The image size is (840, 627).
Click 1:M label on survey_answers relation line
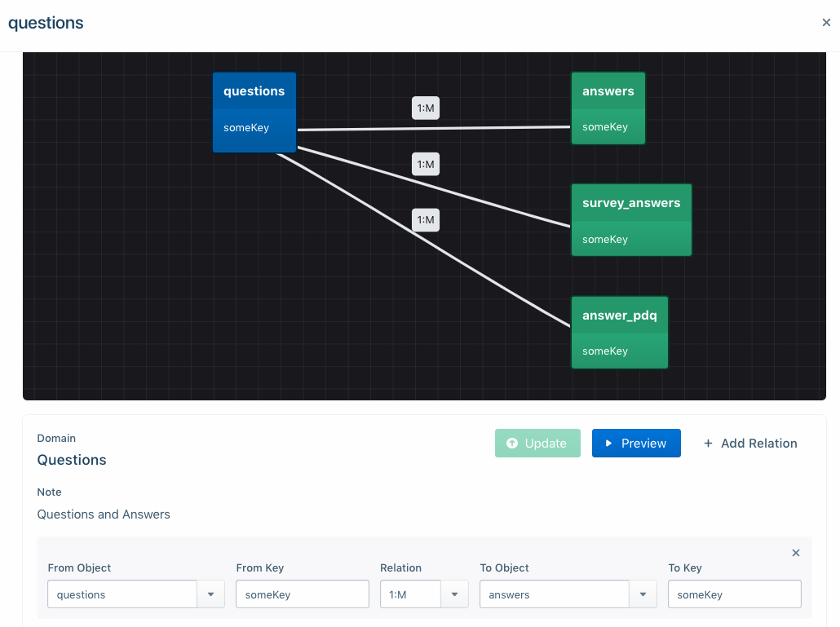[426, 164]
